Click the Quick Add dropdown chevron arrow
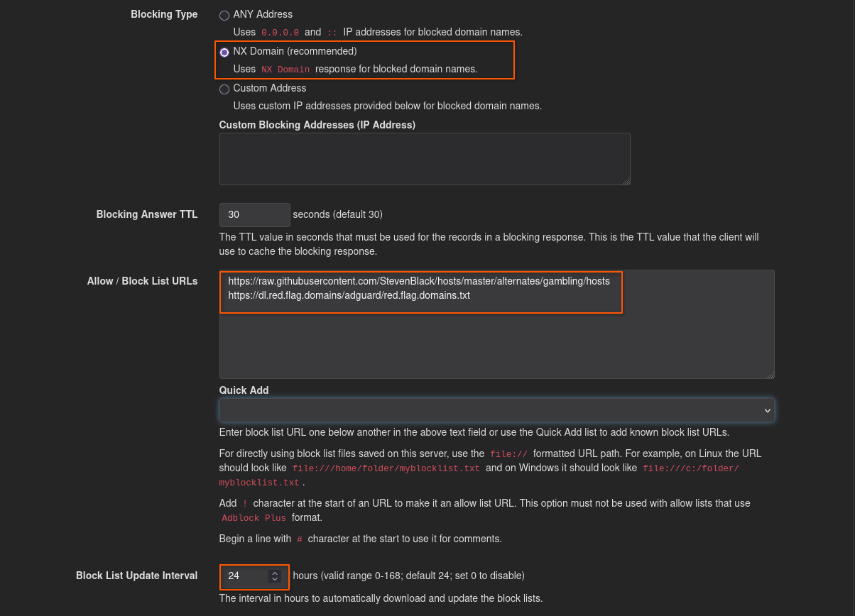 767,411
